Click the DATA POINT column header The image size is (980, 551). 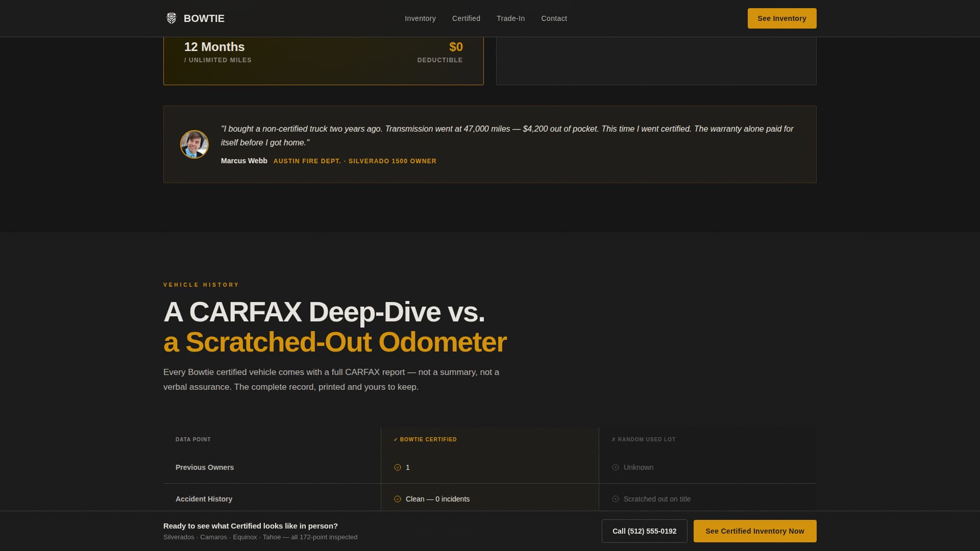tap(193, 439)
